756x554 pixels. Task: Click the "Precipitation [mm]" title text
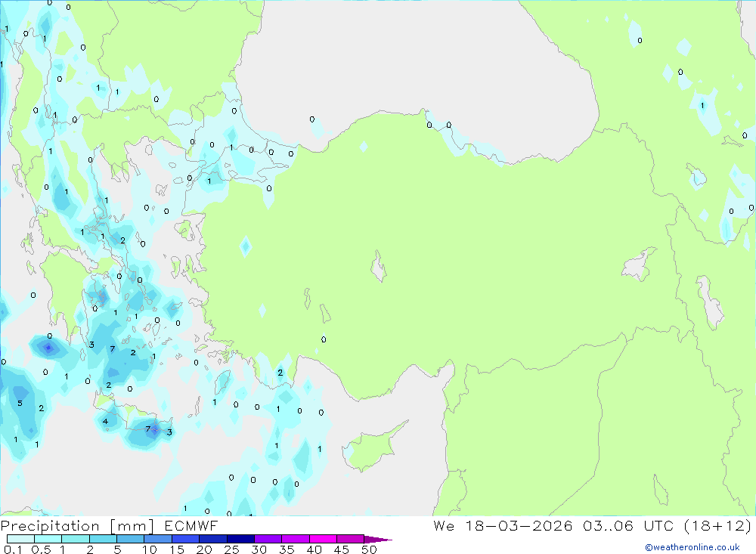click(x=77, y=526)
